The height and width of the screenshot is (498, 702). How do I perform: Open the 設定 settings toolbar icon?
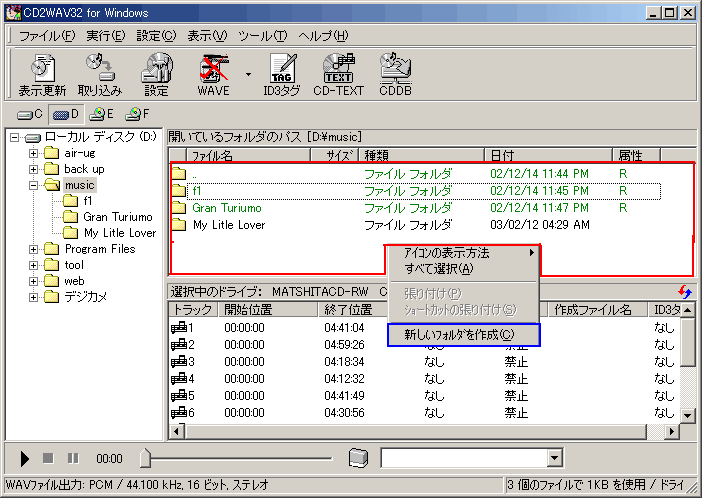[156, 74]
